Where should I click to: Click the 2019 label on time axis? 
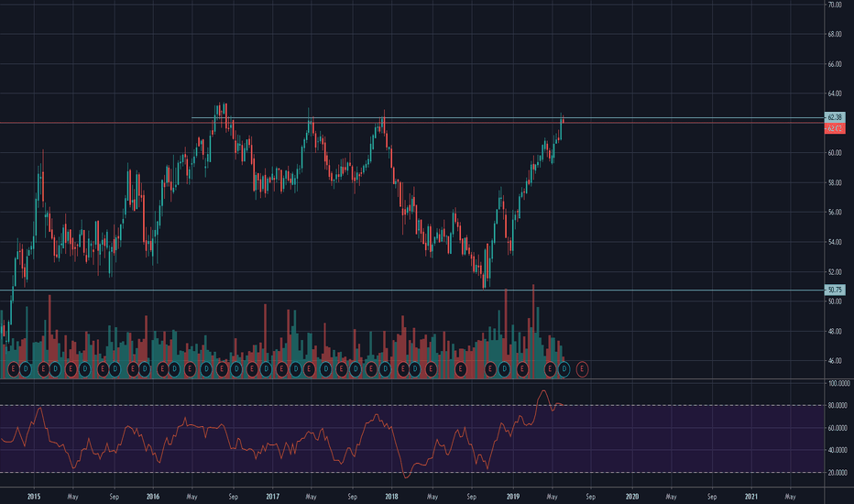pyautogui.click(x=513, y=497)
